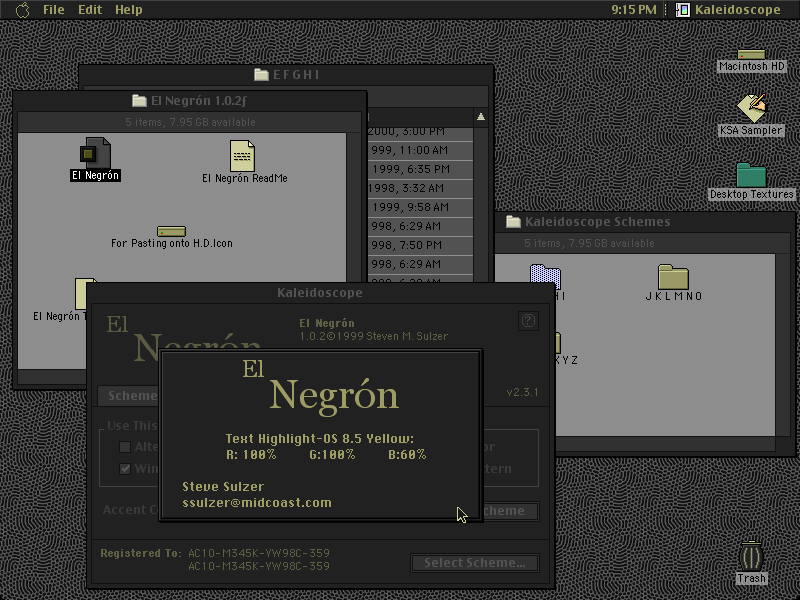Click "5 items, 7.95 GB available" in Kaleidoscope Schemes

(589, 243)
